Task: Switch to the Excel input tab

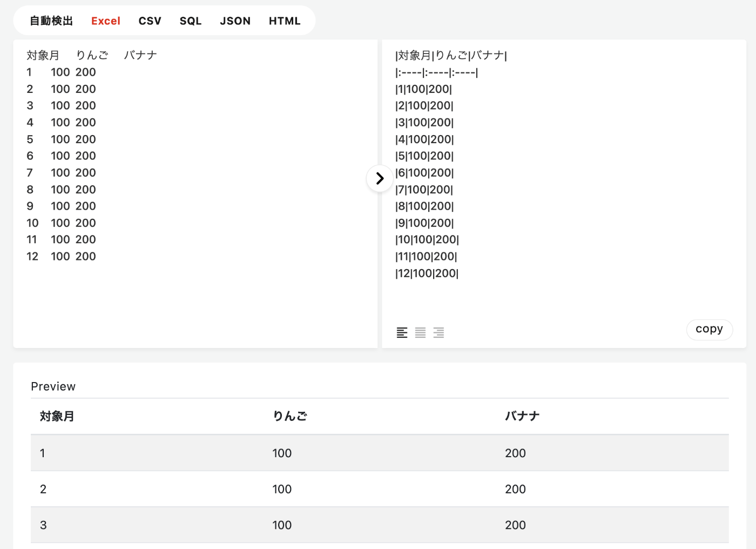Action: pos(106,21)
